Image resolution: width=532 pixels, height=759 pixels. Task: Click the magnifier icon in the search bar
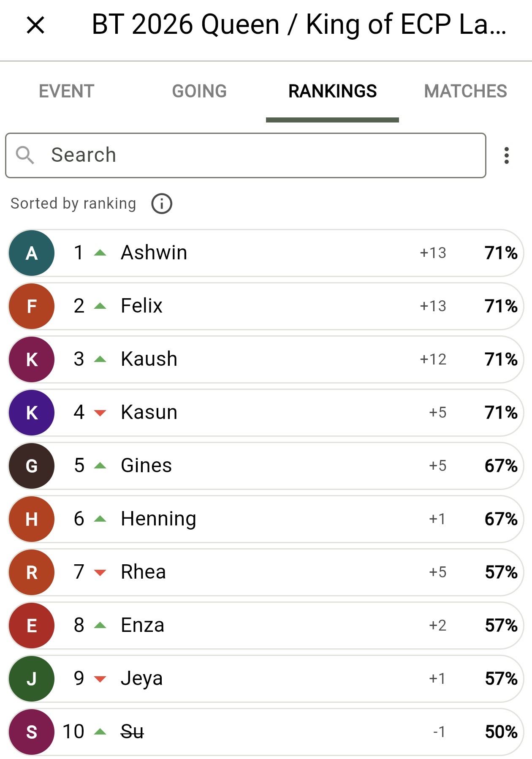27,155
